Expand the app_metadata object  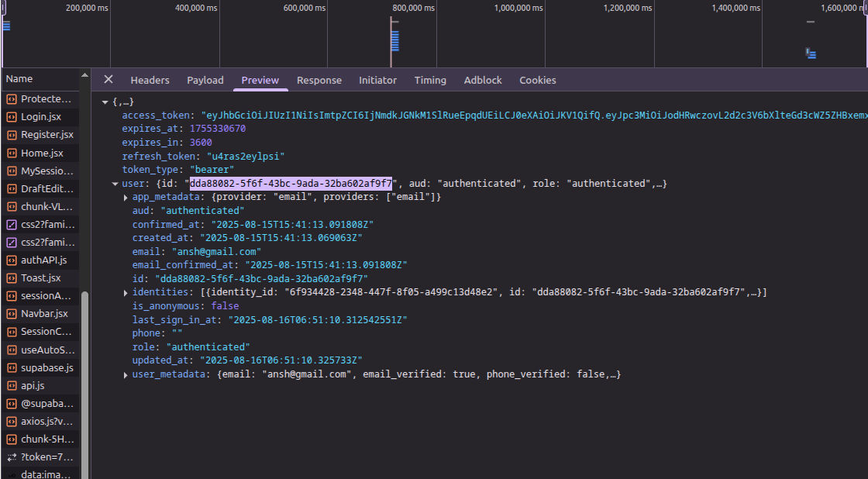tap(126, 197)
